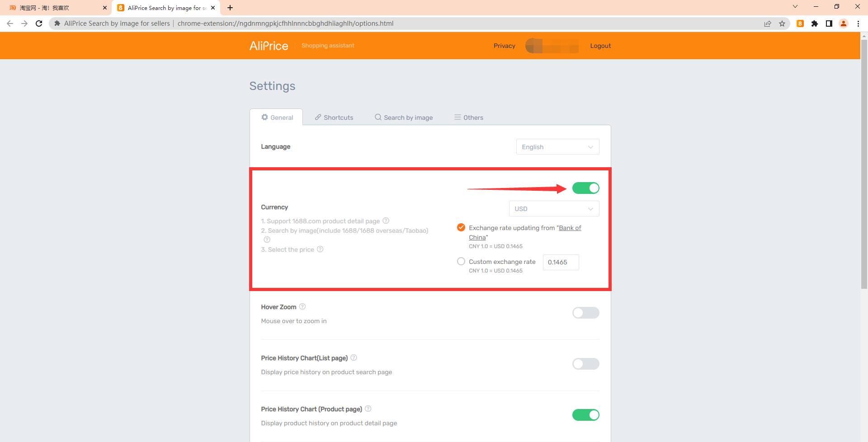Click help icon after 1688.com product detail page

pos(386,221)
